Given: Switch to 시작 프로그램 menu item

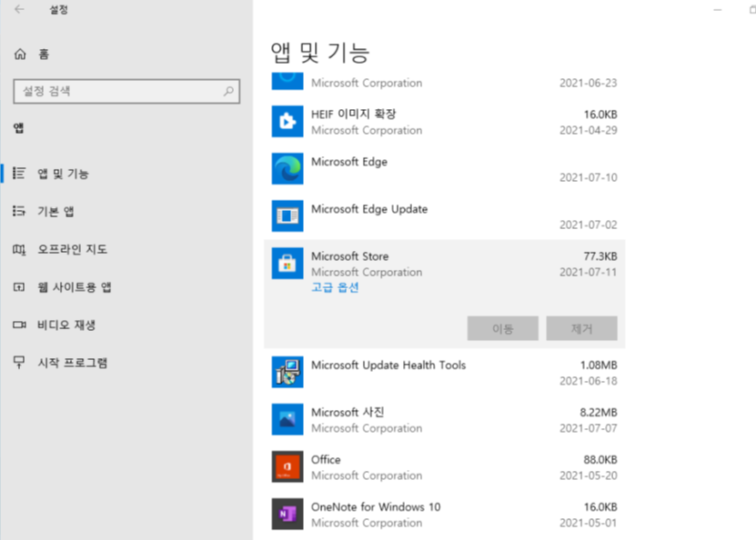Looking at the screenshot, I should [73, 363].
